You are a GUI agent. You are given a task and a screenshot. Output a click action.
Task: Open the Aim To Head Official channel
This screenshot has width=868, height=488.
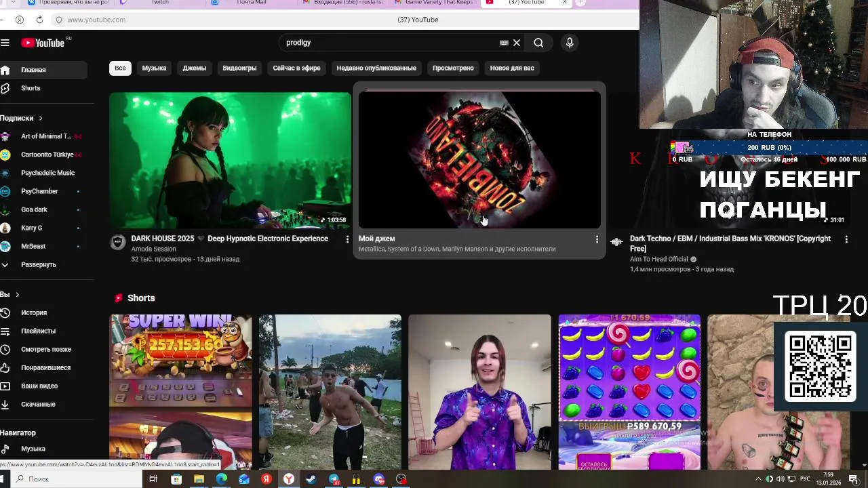click(x=659, y=259)
